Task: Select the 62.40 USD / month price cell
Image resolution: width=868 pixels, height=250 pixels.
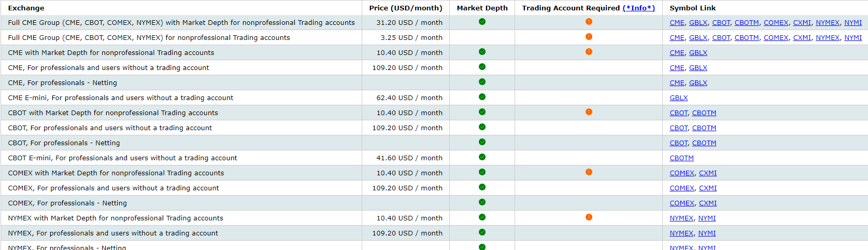Action: [409, 98]
